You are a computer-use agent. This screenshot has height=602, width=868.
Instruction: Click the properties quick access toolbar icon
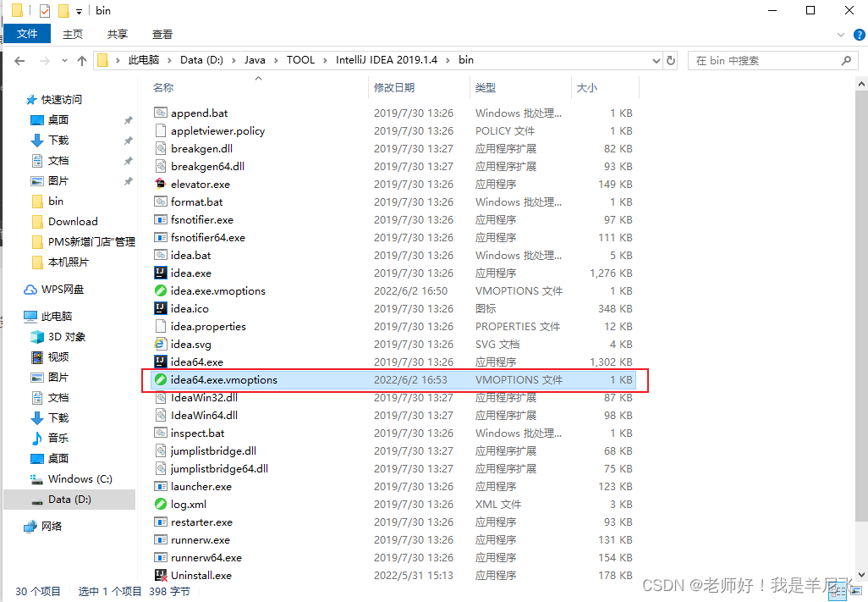45,10
